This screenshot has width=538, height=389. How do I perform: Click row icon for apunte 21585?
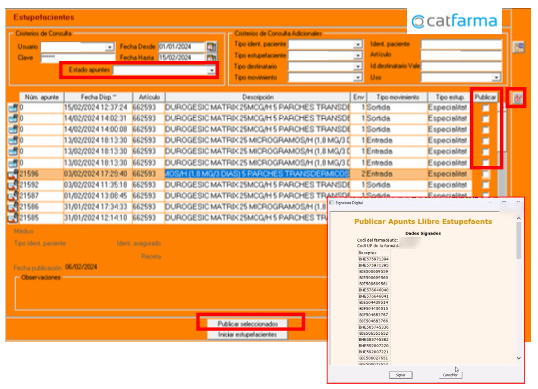[13, 218]
